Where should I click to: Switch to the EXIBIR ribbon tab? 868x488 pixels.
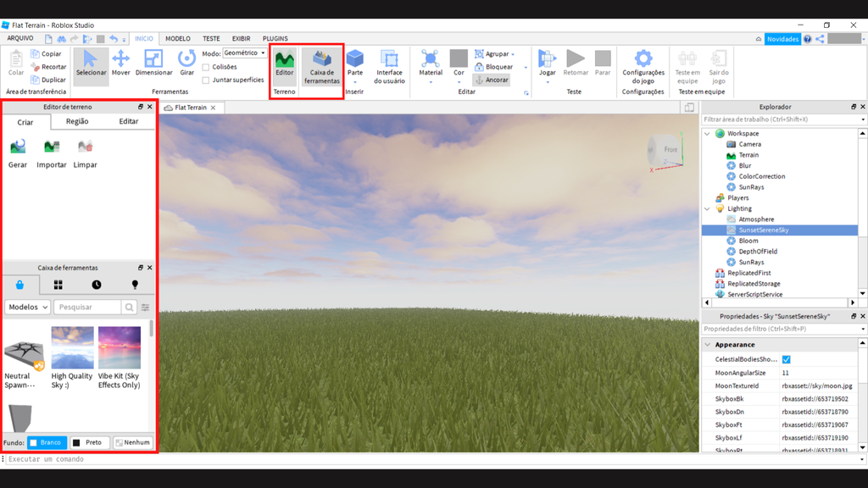(241, 39)
